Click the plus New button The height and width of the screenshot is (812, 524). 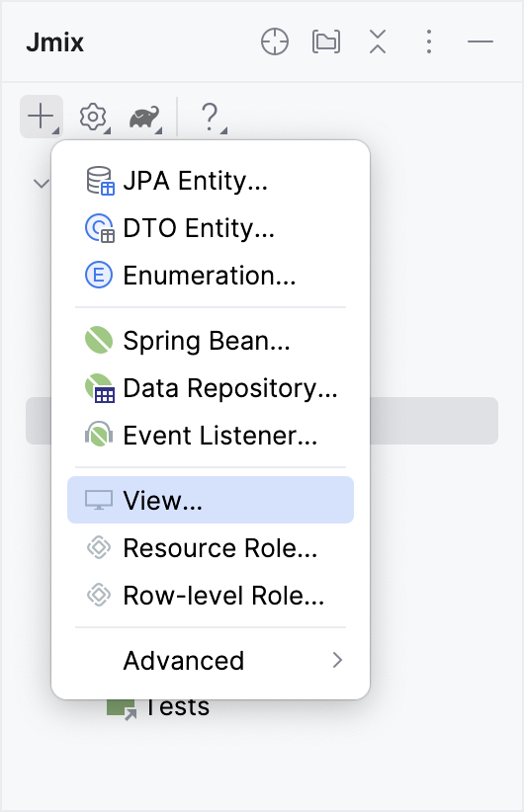(x=42, y=117)
